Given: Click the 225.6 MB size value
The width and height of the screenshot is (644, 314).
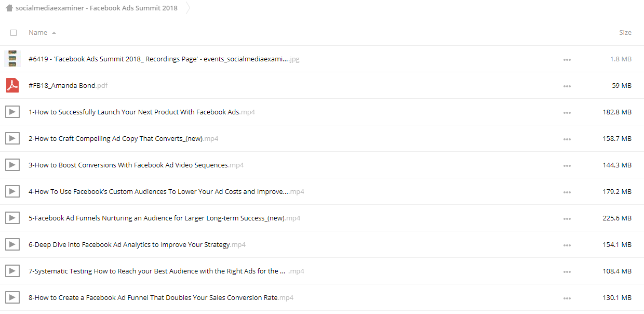Looking at the screenshot, I should pos(618,218).
